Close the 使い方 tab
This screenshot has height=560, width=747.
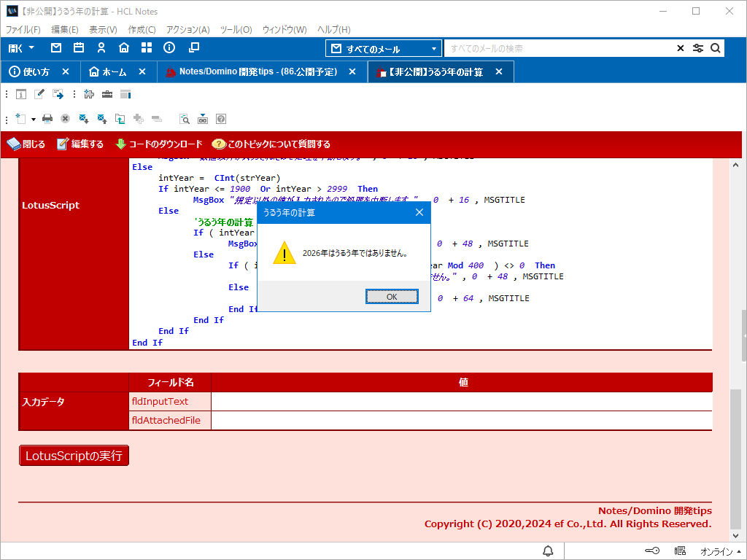pos(66,71)
